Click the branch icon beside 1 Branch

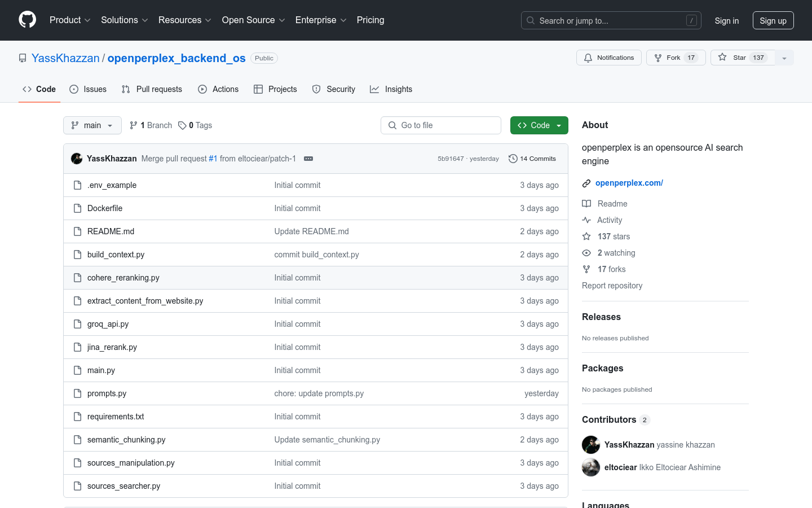coord(134,125)
